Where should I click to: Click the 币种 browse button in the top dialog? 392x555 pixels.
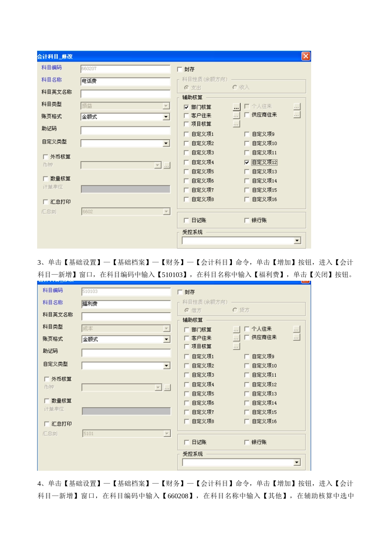click(167, 165)
